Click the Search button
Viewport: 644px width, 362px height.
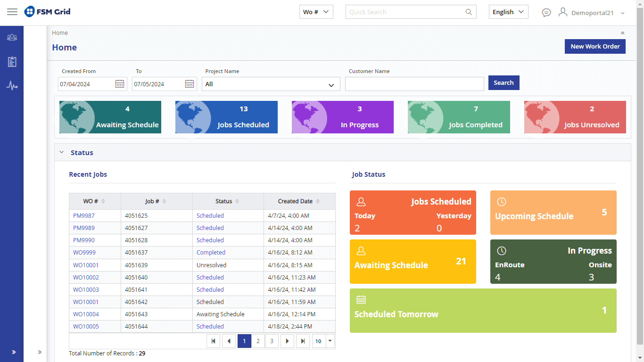point(504,82)
